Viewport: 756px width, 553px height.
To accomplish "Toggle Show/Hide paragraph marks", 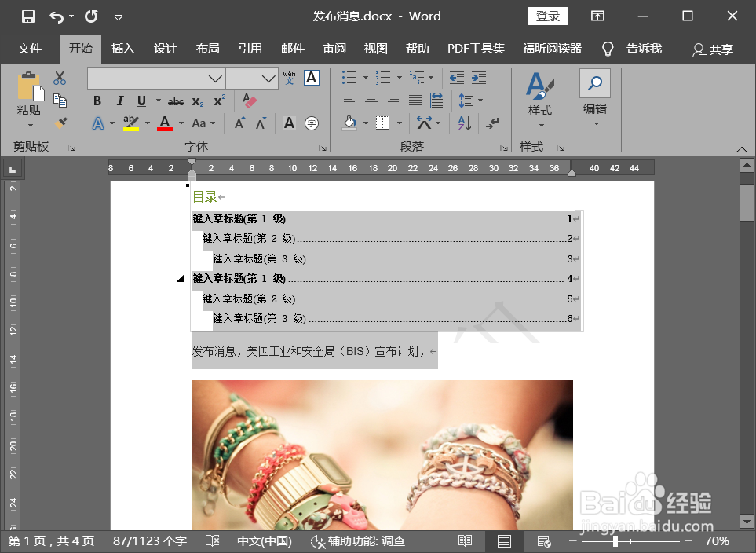I will pos(492,123).
